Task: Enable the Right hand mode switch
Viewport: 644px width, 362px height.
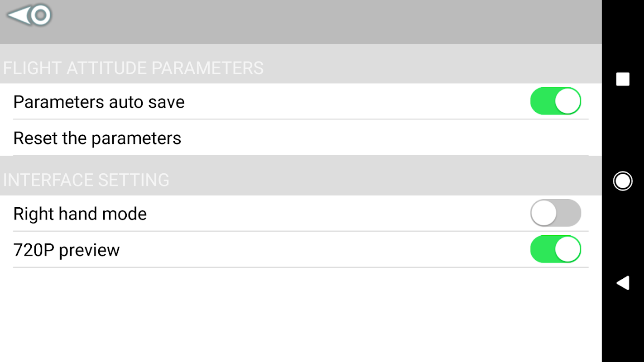Action: click(x=555, y=213)
